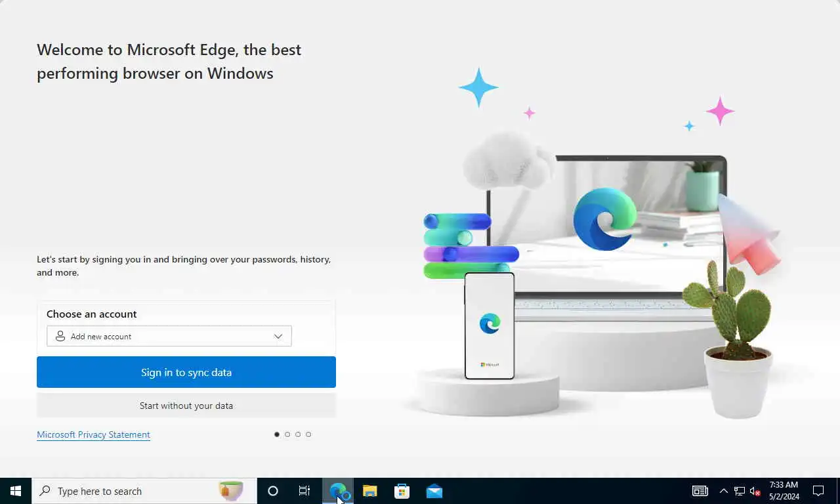Open News and interests tray icon

tap(700, 491)
